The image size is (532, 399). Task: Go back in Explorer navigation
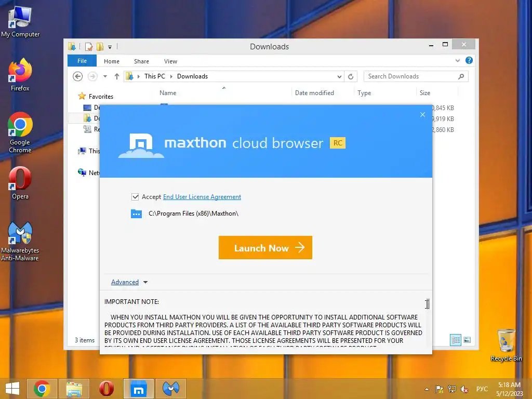point(78,76)
